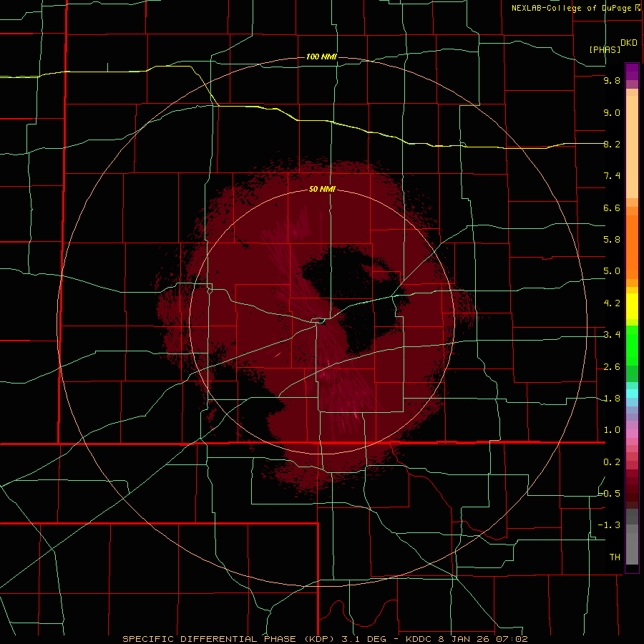This screenshot has height=644, width=644.
Task: Click the 1.8 scale value
Action: click(x=612, y=399)
